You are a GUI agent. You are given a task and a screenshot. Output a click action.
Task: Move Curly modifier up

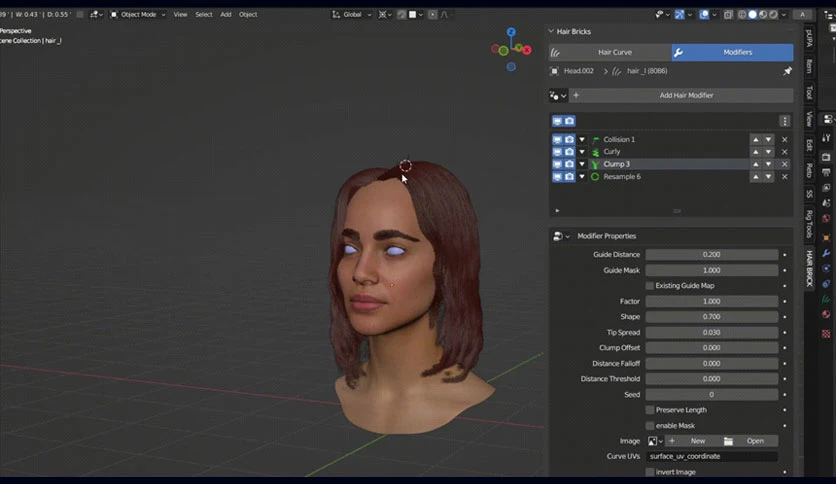click(x=755, y=152)
